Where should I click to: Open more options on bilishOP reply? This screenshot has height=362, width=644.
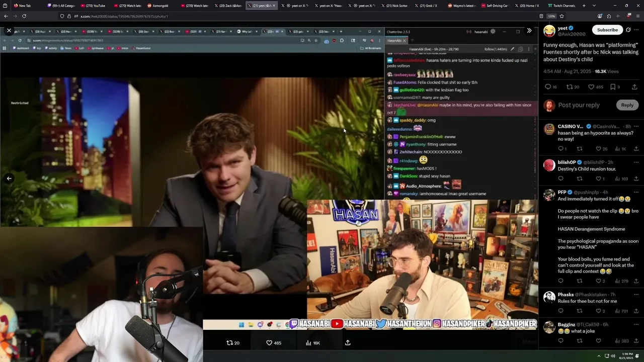point(636,162)
